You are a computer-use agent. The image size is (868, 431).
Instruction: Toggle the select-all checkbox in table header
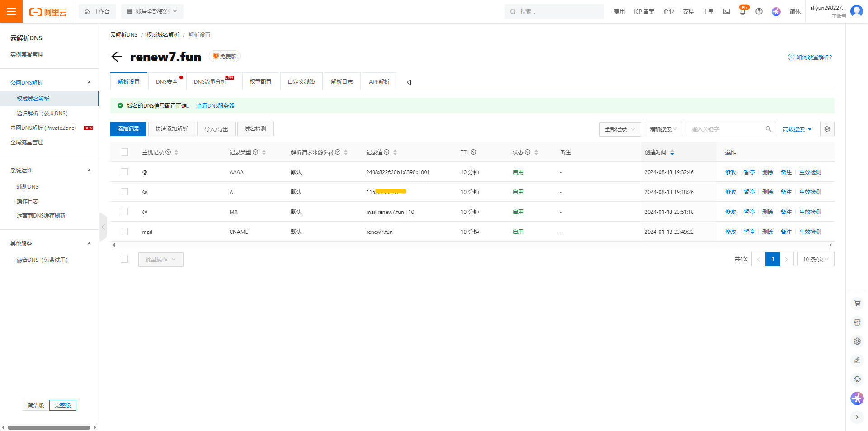pyautogui.click(x=124, y=152)
